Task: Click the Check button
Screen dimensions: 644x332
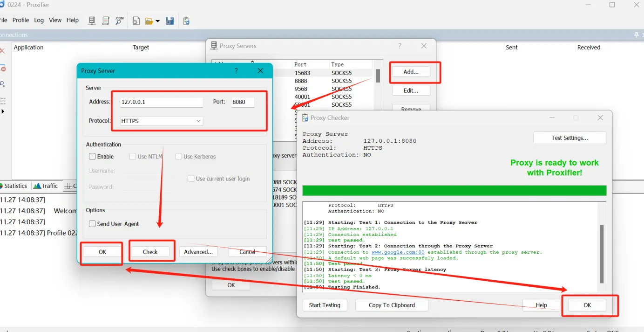Action: point(150,252)
